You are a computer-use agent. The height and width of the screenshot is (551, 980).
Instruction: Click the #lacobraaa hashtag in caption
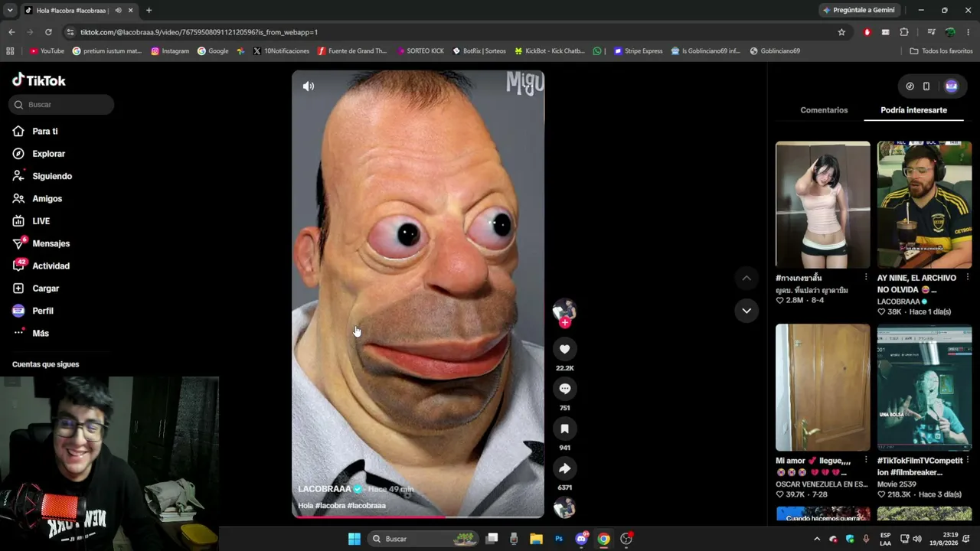tap(367, 506)
